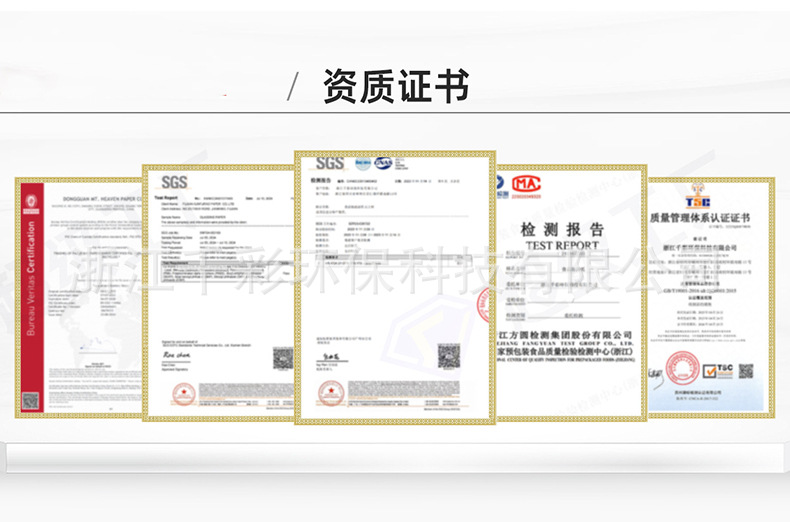Click the QR code on the Bureau Veritas certificate
Viewport: 790px width, 522px height.
click(x=30, y=401)
